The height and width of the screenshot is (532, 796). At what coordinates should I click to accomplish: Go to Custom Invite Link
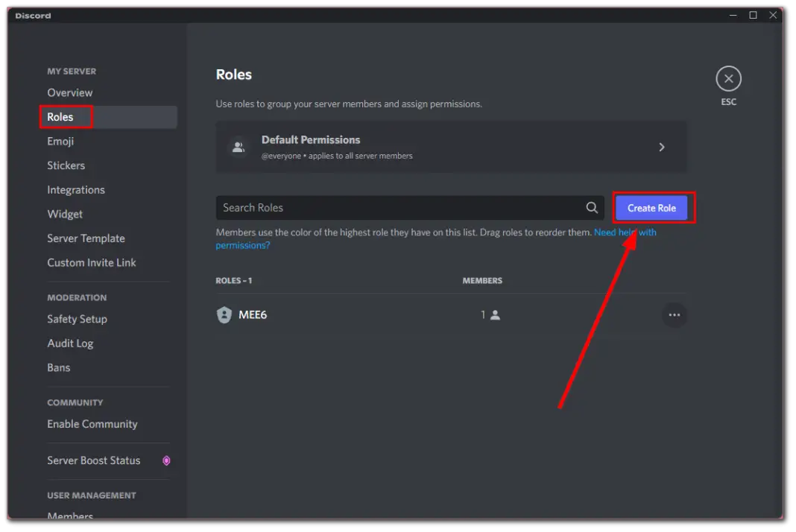click(x=92, y=262)
